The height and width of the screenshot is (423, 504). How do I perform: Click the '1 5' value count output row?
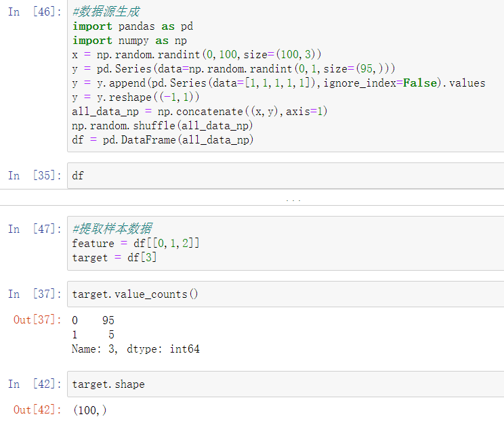coord(93,334)
